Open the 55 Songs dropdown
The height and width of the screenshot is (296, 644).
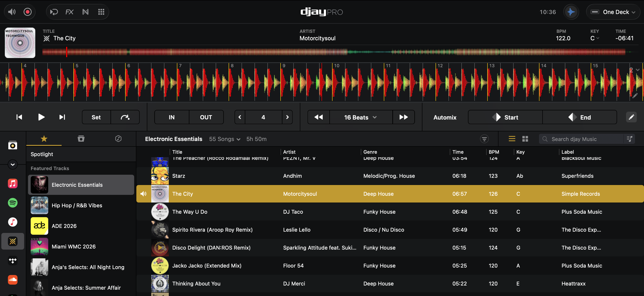pyautogui.click(x=224, y=139)
